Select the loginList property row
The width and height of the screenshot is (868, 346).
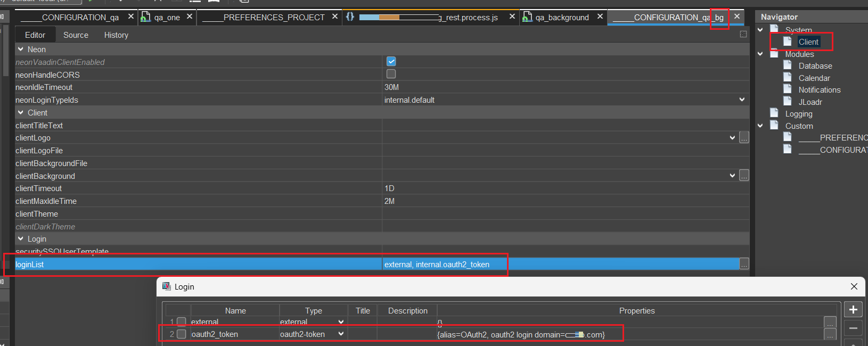(x=382, y=264)
